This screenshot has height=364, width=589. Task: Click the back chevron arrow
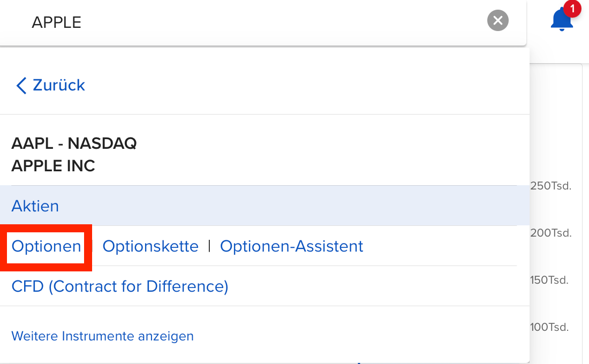tap(20, 85)
